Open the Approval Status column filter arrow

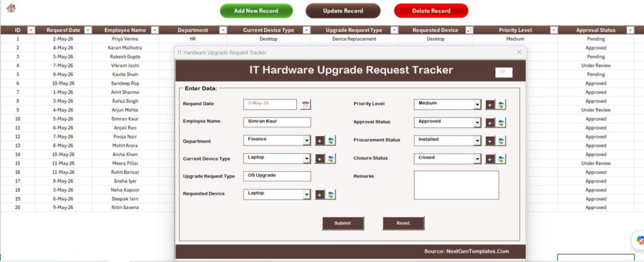[x=630, y=30]
